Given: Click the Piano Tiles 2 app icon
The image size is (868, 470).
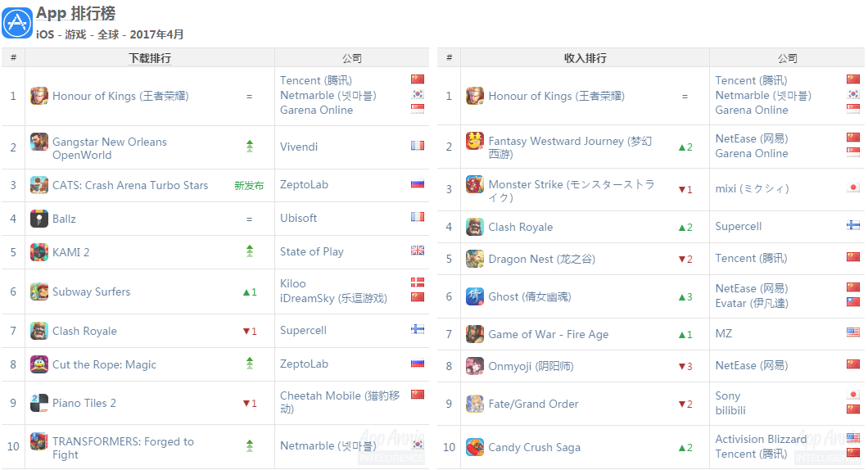Looking at the screenshot, I should [38, 403].
